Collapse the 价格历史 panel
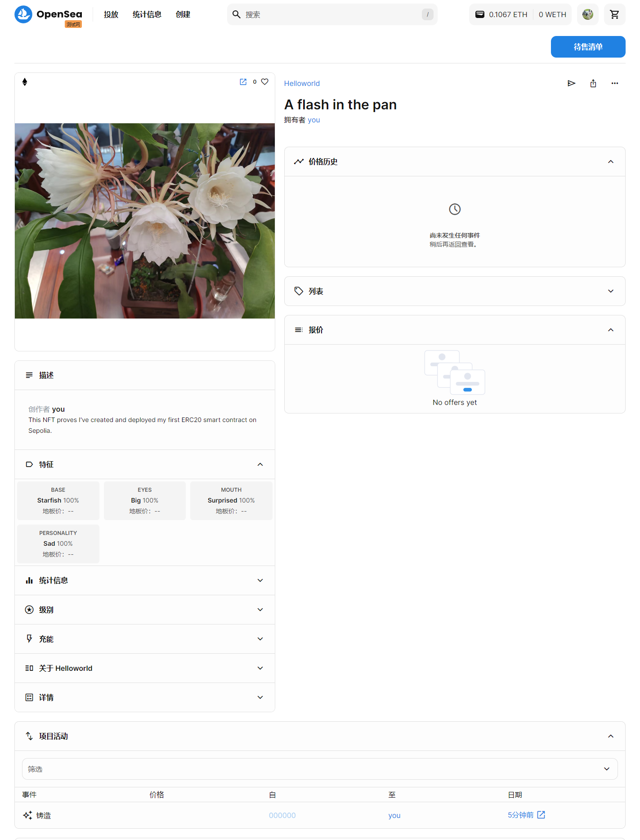 tap(611, 162)
